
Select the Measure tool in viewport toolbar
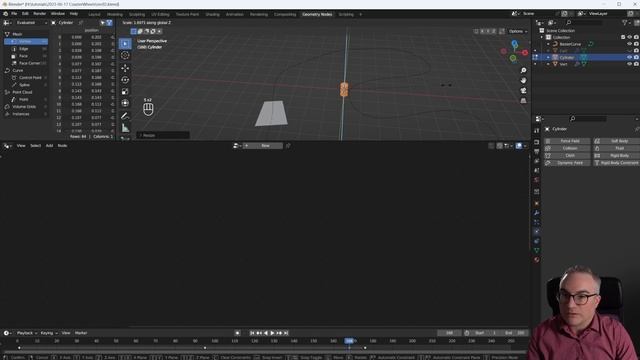(x=125, y=128)
